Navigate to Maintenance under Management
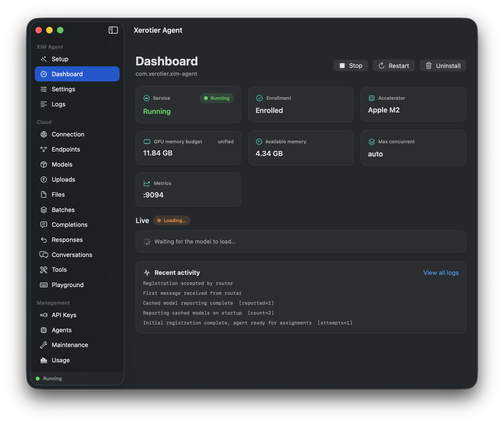This screenshot has width=504, height=424. [77, 345]
